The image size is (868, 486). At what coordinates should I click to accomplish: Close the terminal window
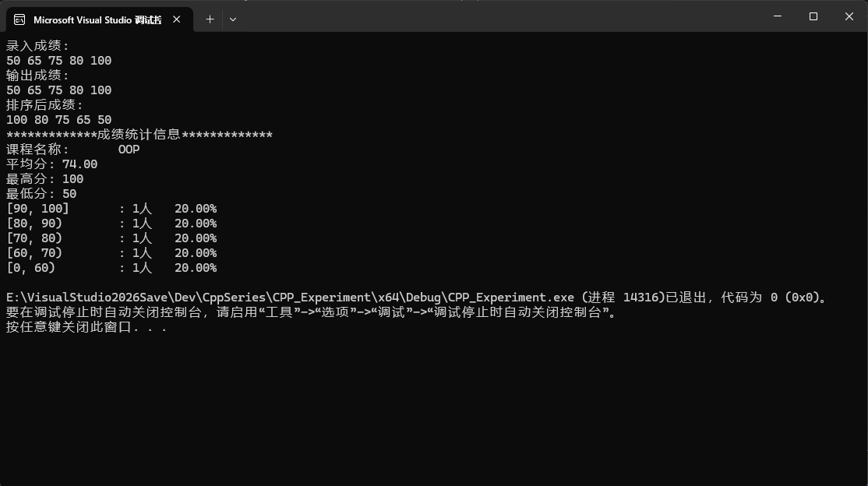tap(849, 16)
